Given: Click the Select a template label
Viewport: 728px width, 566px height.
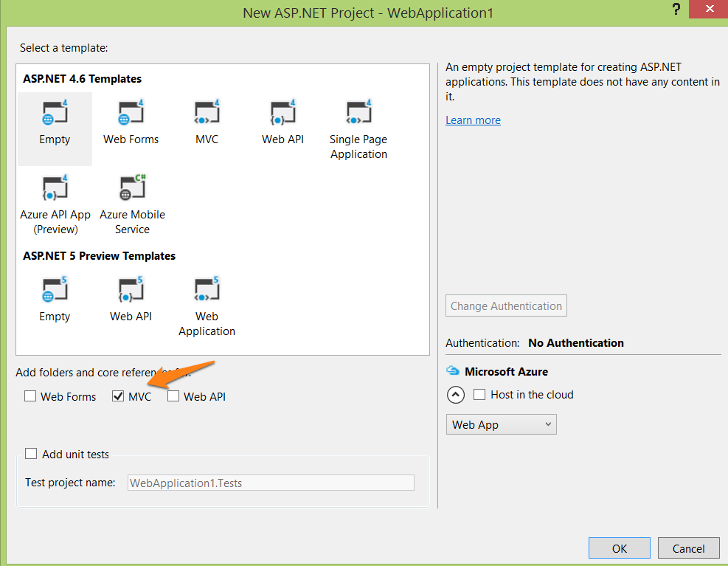Looking at the screenshot, I should (64, 48).
